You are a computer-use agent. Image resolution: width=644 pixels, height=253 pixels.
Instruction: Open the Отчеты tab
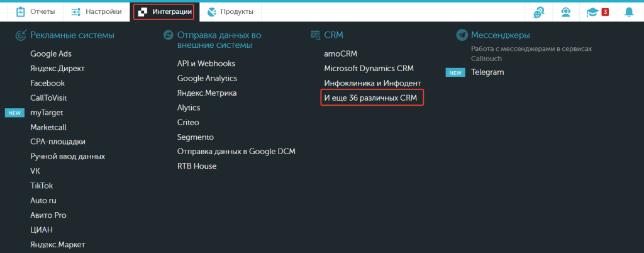35,12
